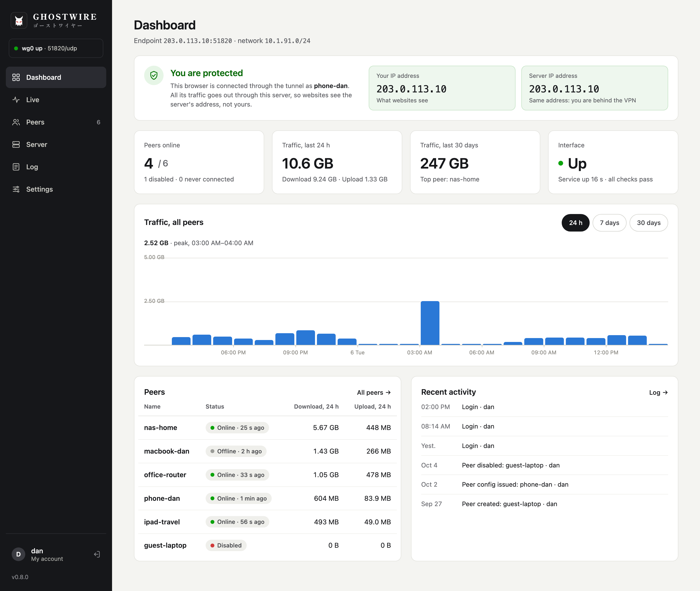This screenshot has width=700, height=591.
Task: Click the Endpoint 203.0.113.10:51820 subtitle
Action: tap(222, 41)
